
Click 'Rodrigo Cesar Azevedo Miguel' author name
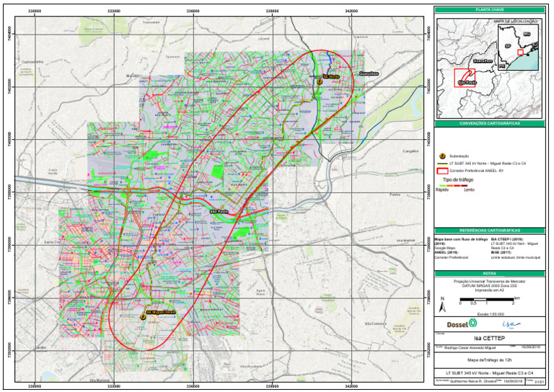pos(470,348)
